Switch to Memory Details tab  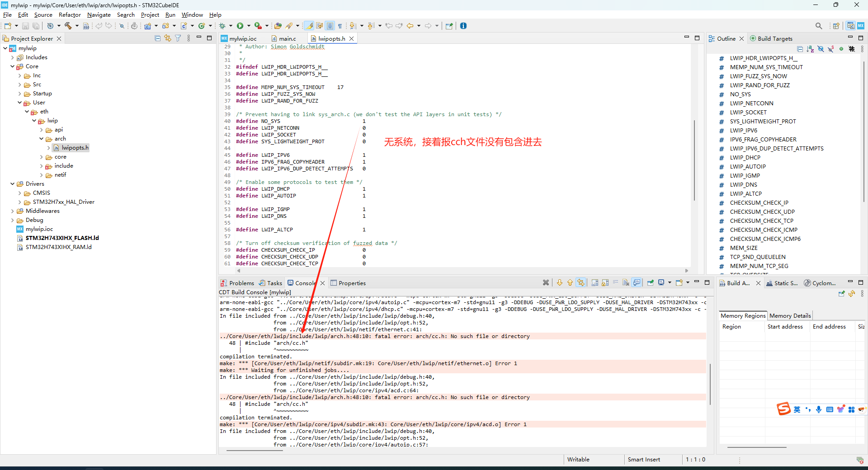click(790, 316)
